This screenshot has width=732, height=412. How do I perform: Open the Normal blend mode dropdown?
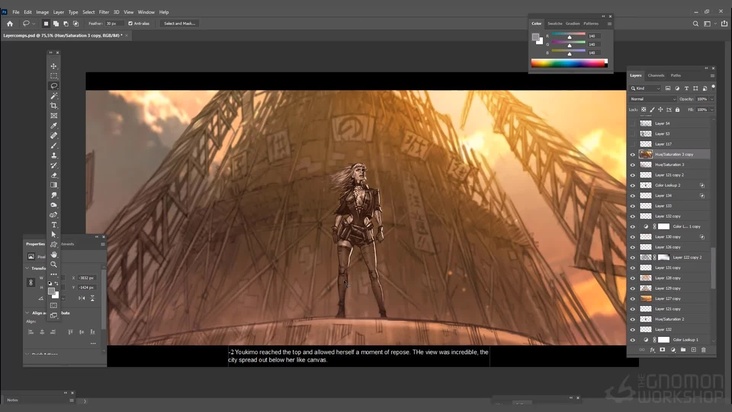653,99
